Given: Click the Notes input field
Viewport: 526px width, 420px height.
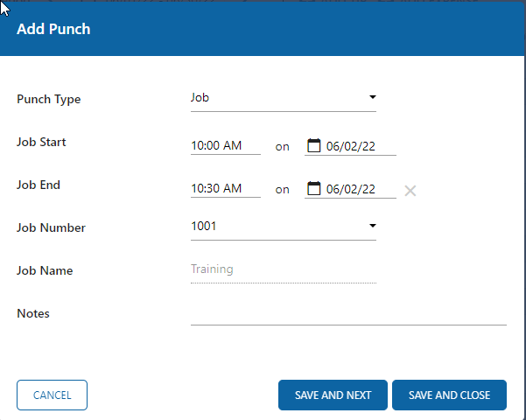Looking at the screenshot, I should (348, 315).
